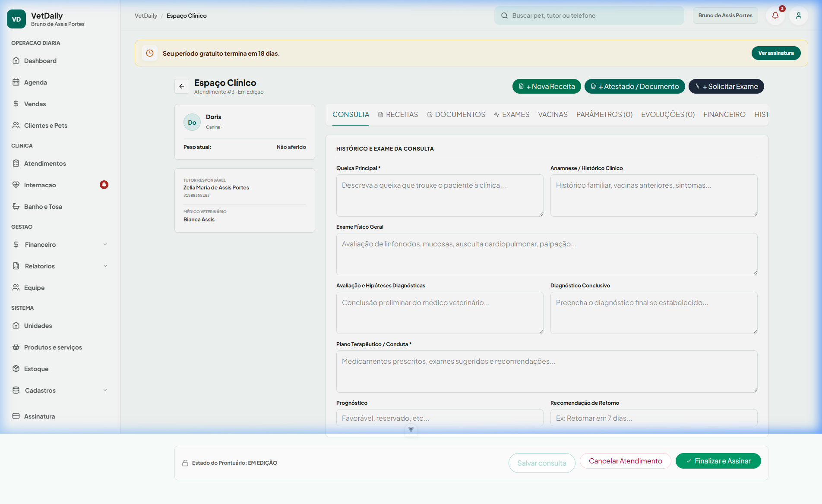Open the VACINAS tab

553,114
